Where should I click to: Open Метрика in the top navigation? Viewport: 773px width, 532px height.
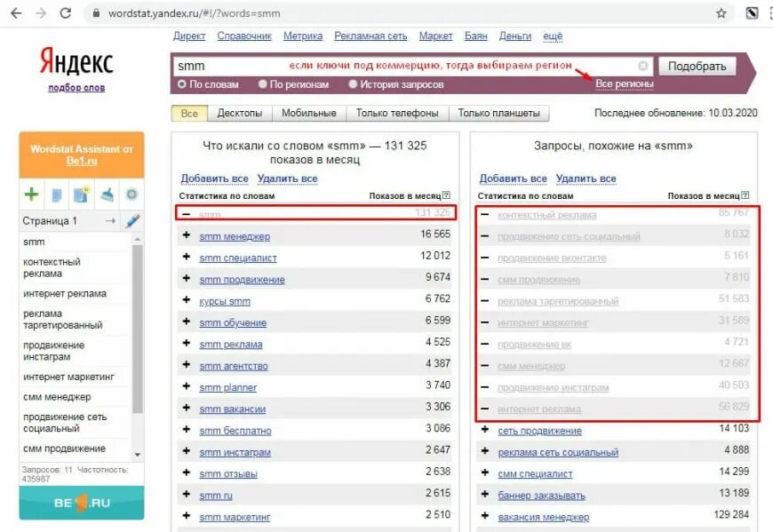click(303, 36)
